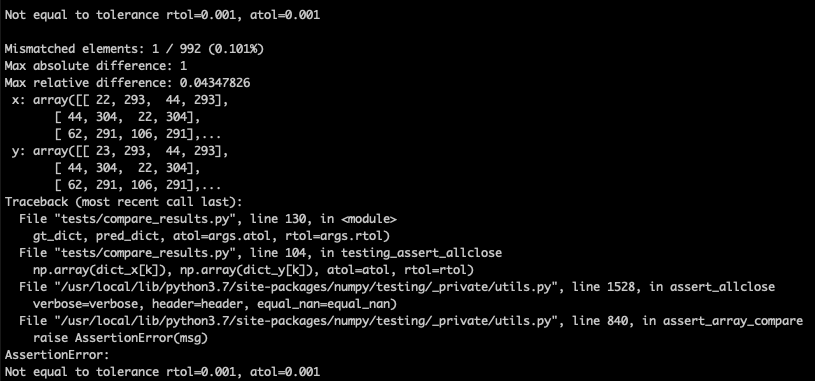Click the final 'Not equal to tolerance' line
This screenshot has height=381, width=815.
[163, 372]
